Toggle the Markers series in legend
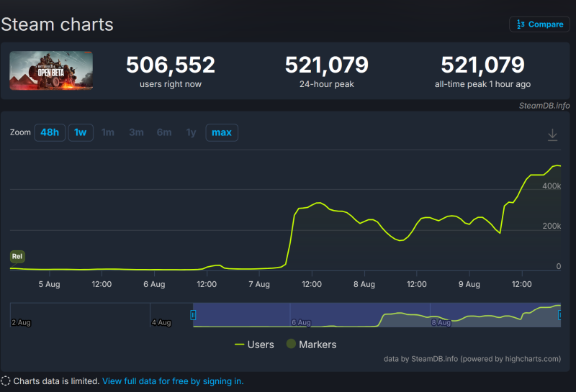 click(x=312, y=345)
